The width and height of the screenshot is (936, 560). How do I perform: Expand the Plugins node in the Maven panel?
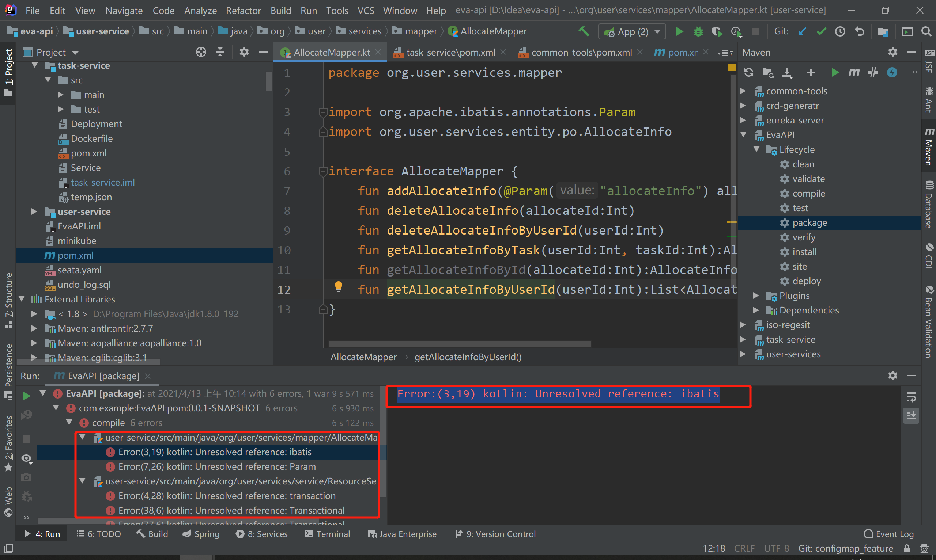[x=756, y=296]
